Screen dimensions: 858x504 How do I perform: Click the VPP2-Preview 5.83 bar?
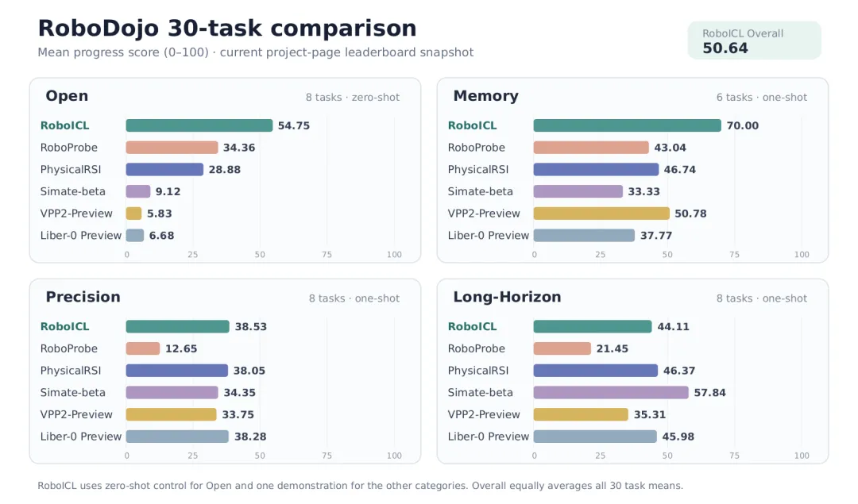pos(133,214)
